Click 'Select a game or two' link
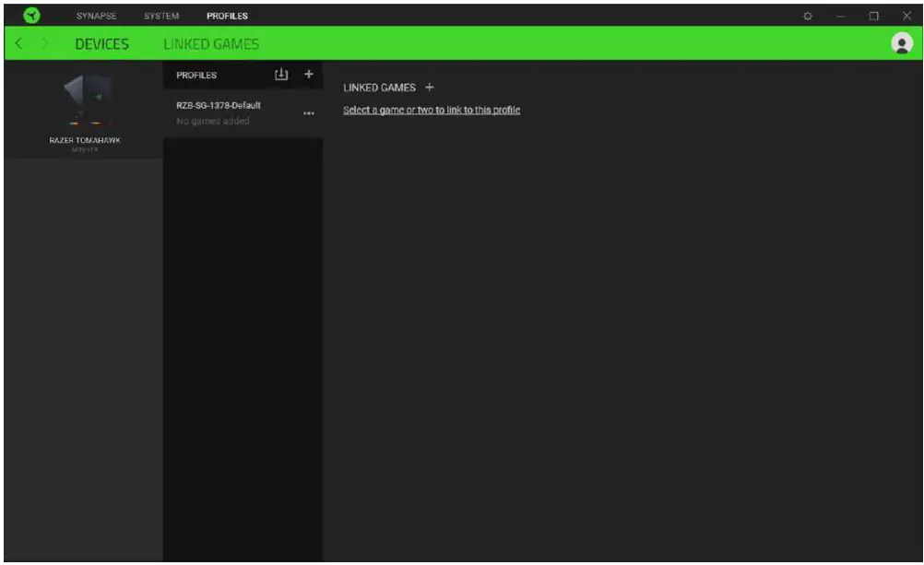The image size is (924, 565). click(432, 111)
